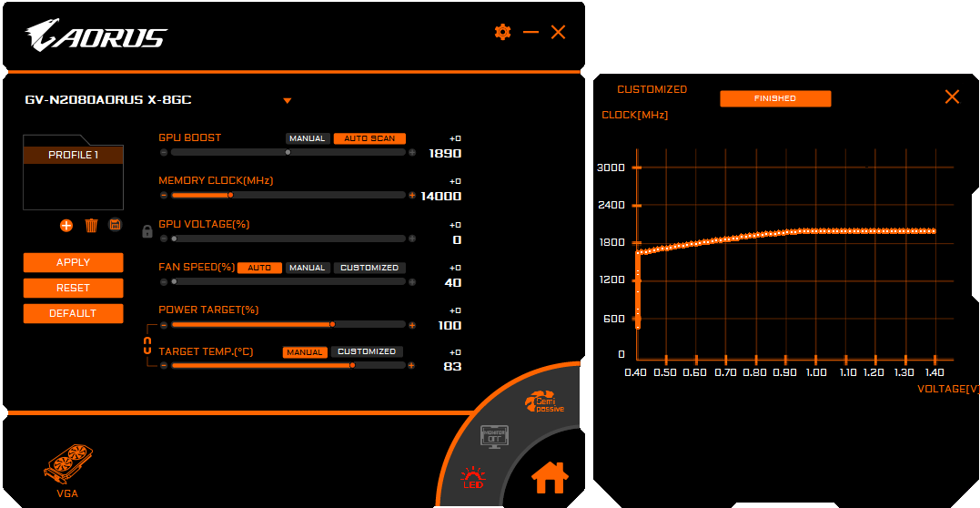980x508 pixels.
Task: Decrease GPU Boost with minus icon
Action: [x=164, y=152]
